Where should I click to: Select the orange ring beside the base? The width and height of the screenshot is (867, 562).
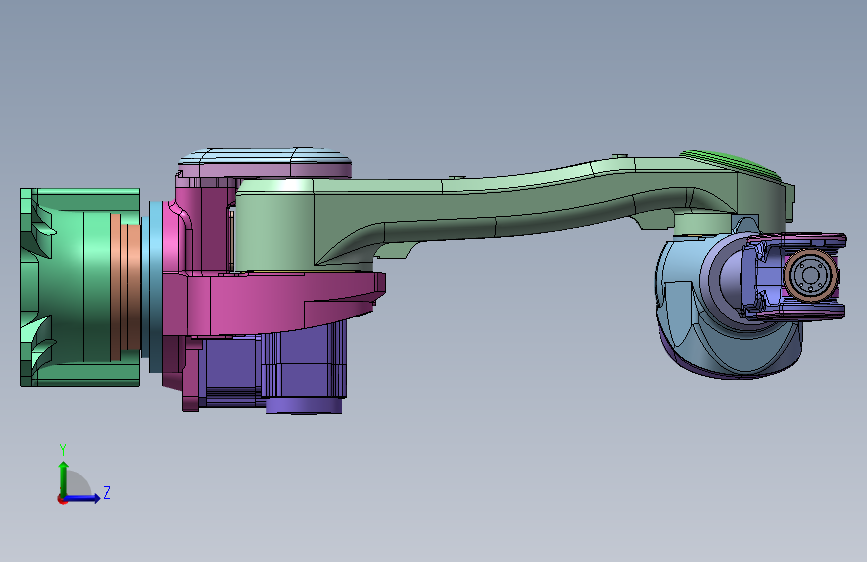[x=125, y=287]
